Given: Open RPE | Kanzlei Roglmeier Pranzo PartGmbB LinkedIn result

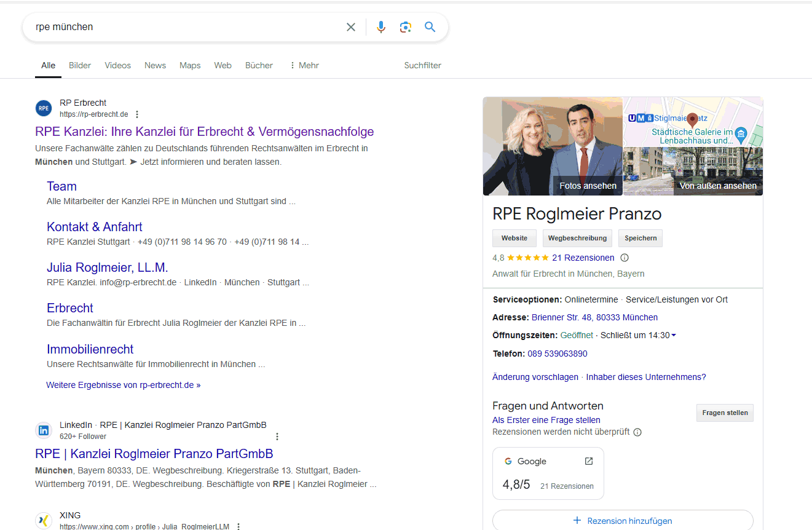Looking at the screenshot, I should point(154,454).
